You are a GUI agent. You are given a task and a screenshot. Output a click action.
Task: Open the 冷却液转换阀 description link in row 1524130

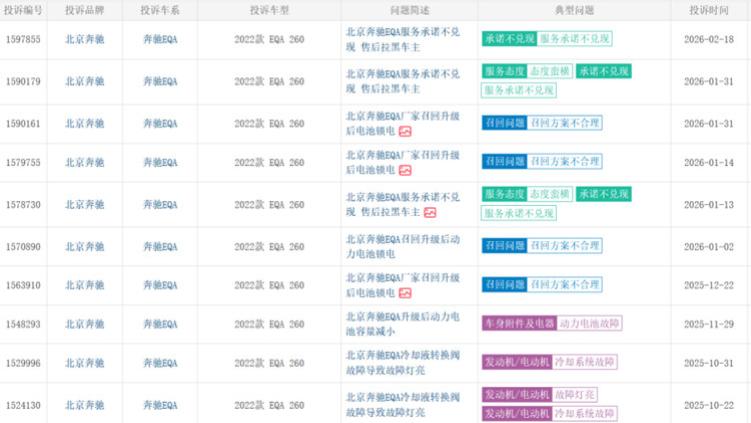[x=403, y=405]
